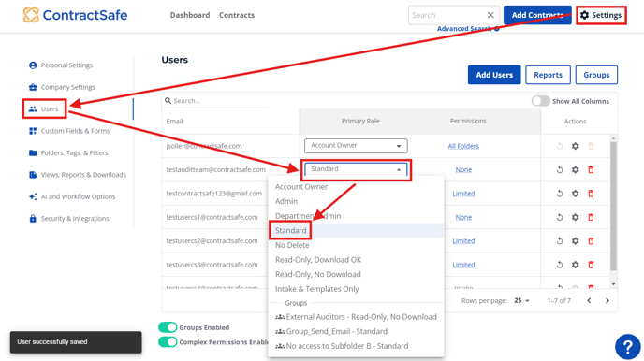The height and width of the screenshot is (361, 644).
Task: Click the users Search... input field
Action: [216, 101]
